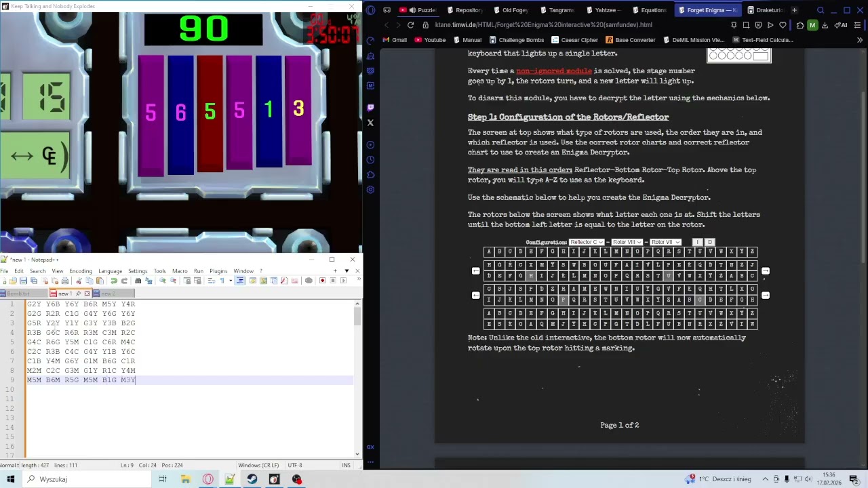Click the I button beside the configuration dropdowns

[697, 242]
